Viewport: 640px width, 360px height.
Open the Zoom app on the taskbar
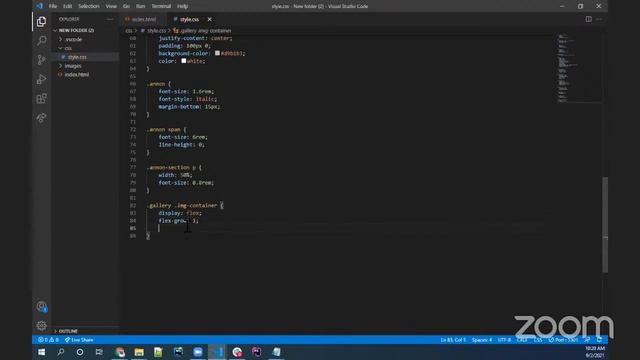(198, 352)
